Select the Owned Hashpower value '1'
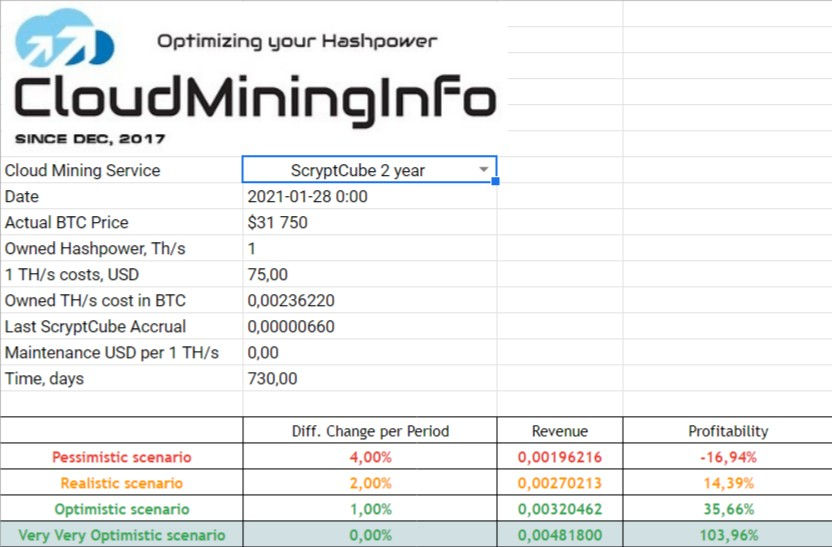 point(252,248)
